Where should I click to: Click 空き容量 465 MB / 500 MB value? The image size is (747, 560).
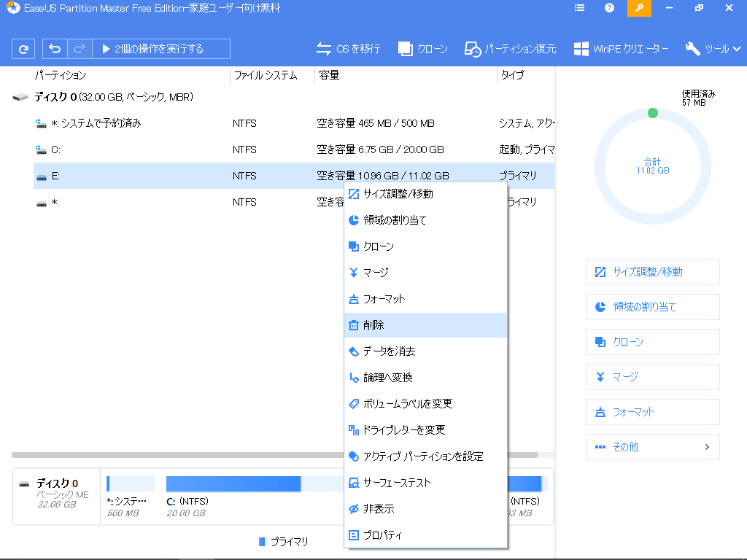pyautogui.click(x=376, y=123)
